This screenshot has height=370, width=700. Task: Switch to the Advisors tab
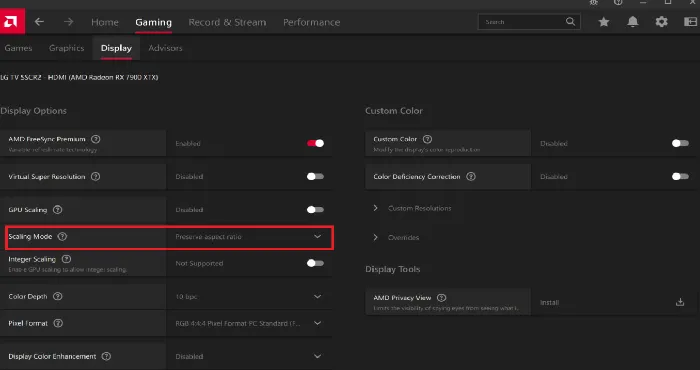tap(165, 48)
